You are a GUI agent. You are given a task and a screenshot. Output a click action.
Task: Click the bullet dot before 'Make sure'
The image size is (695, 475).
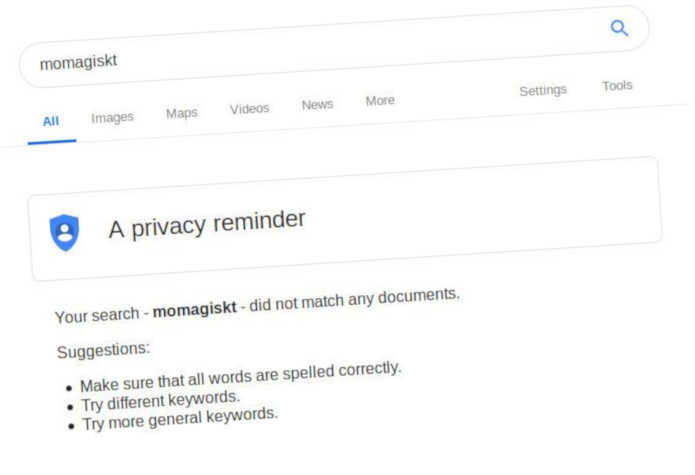tap(69, 388)
